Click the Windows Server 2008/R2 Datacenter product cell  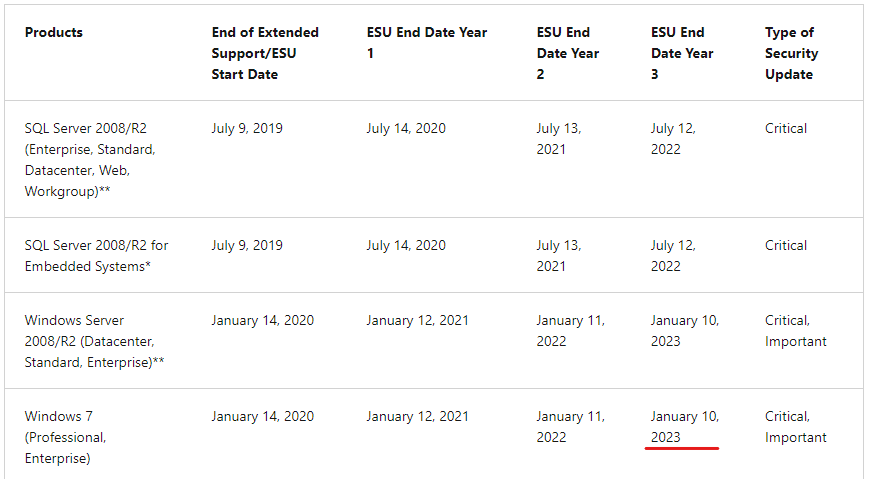94,341
